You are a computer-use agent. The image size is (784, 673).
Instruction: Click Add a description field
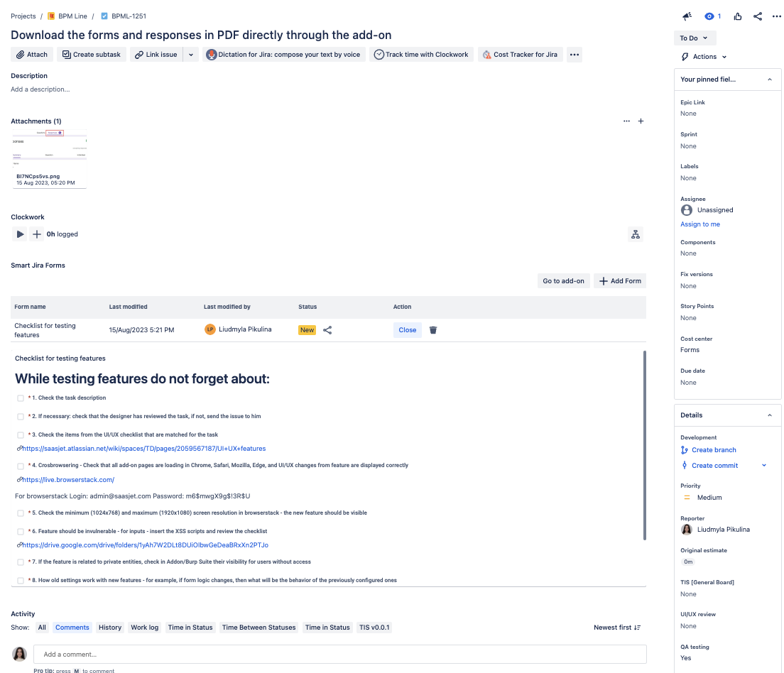(40, 89)
